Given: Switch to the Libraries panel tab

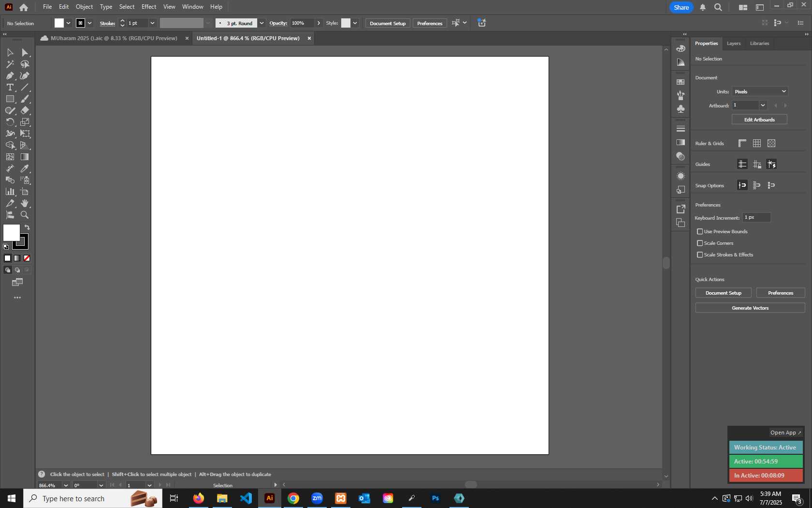Looking at the screenshot, I should [759, 44].
